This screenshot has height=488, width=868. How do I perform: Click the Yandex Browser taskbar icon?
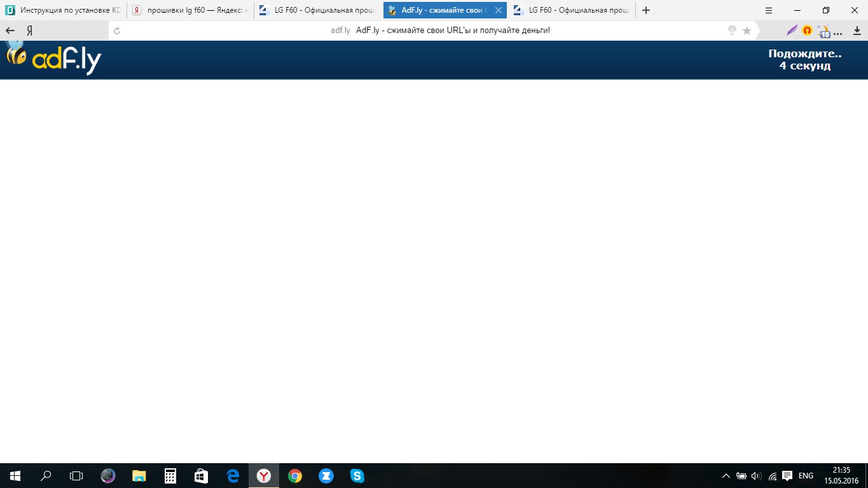(x=263, y=475)
